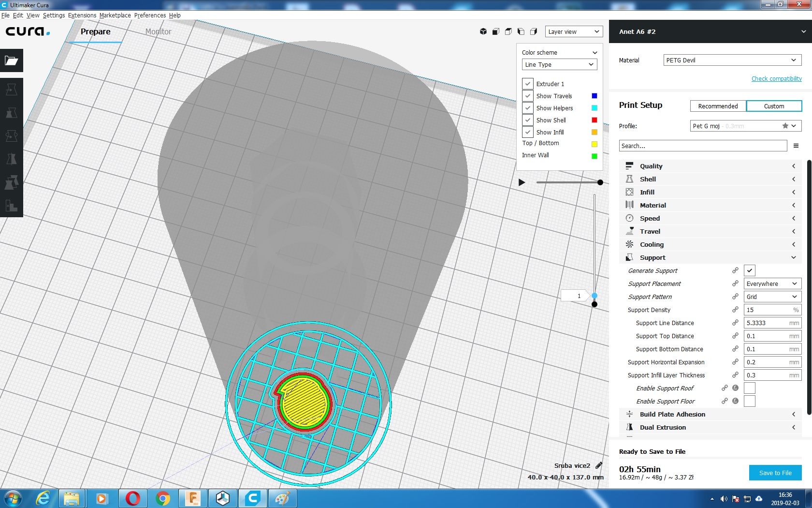Check the Enable Support Roof checkbox
The height and width of the screenshot is (508, 812).
(750, 388)
